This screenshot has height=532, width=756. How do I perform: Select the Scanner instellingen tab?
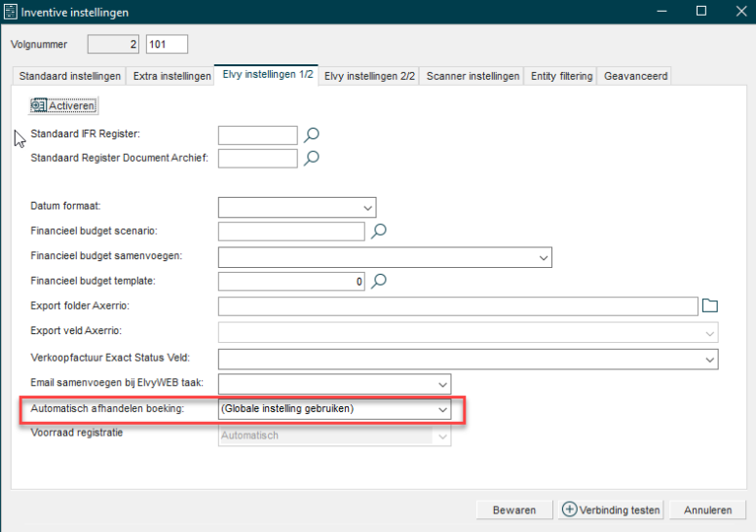point(472,76)
